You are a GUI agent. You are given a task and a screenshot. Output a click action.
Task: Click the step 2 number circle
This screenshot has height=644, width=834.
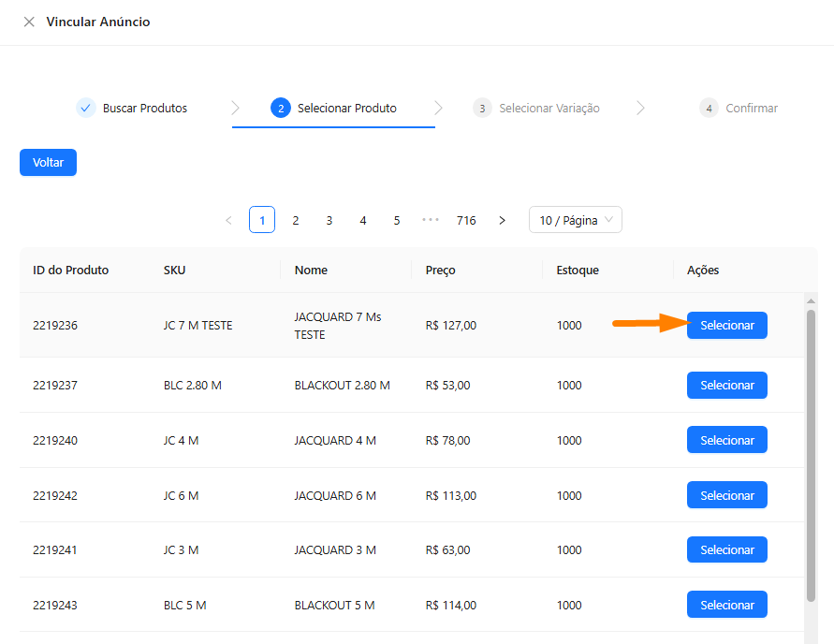coord(280,108)
